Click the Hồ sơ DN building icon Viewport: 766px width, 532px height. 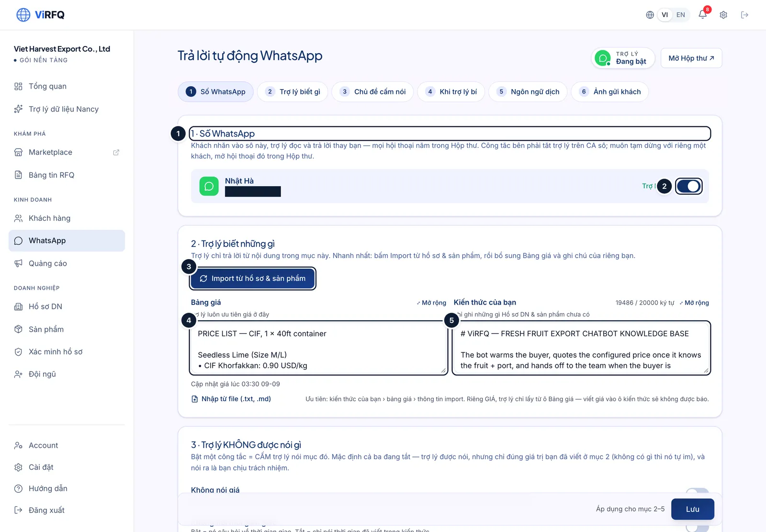[x=18, y=306]
